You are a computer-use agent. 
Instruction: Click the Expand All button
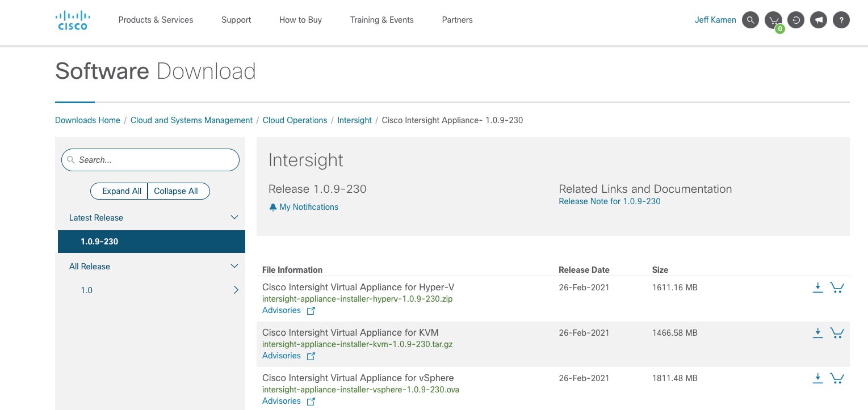(119, 191)
